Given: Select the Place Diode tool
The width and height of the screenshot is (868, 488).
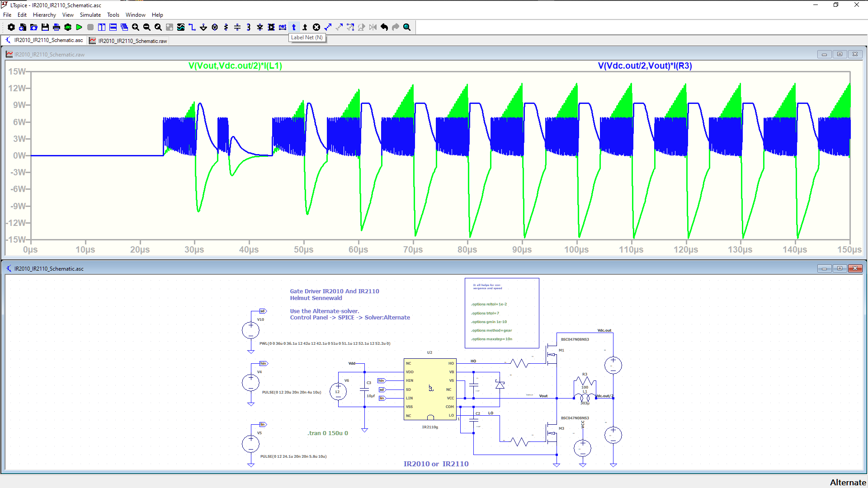Looking at the screenshot, I should (260, 27).
